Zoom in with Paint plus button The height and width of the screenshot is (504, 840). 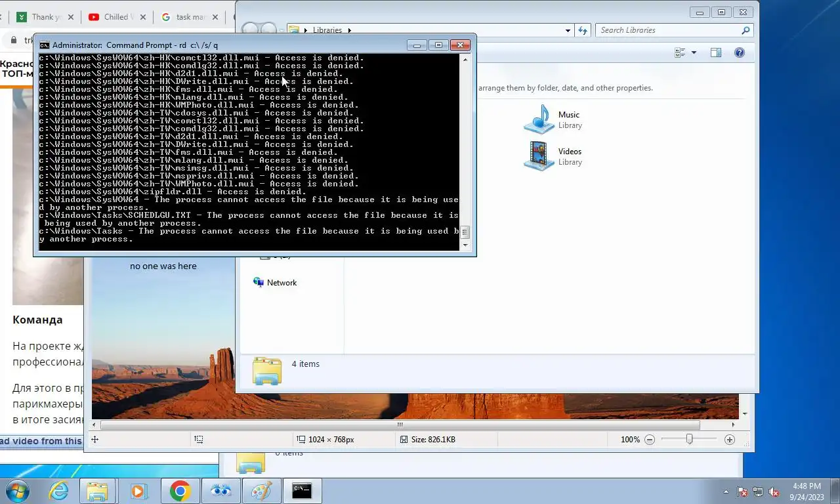point(729,440)
